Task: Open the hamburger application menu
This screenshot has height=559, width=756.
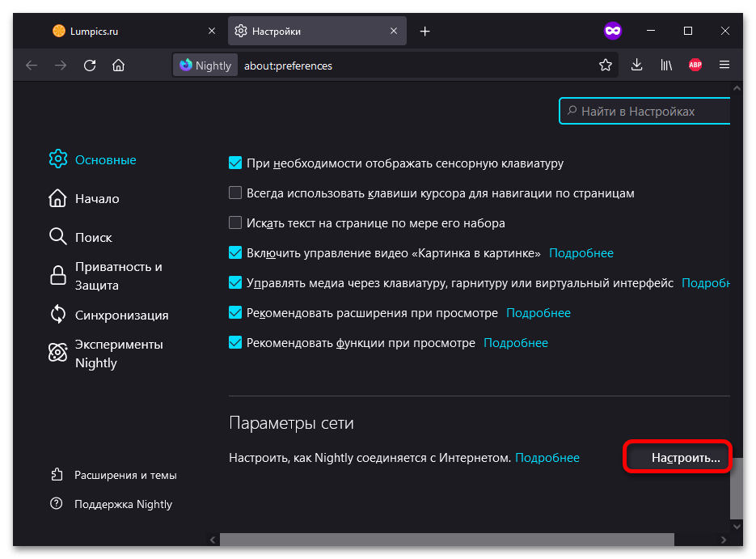Action: [x=724, y=65]
